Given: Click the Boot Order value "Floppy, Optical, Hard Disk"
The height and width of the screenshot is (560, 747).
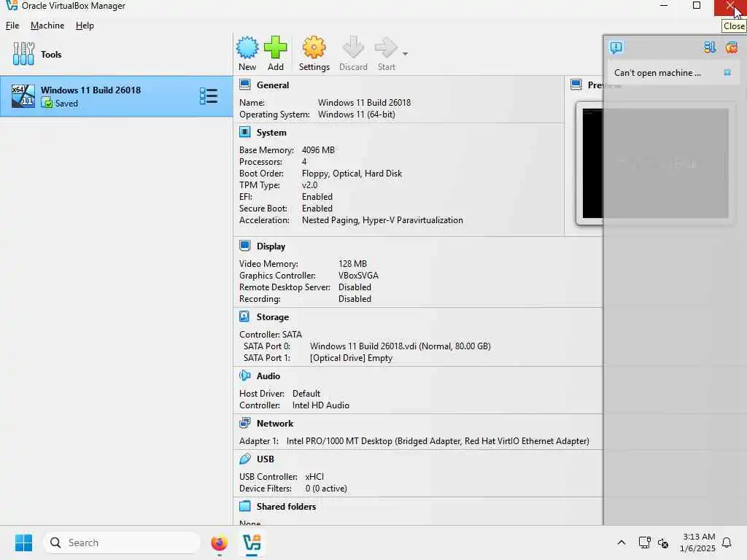Looking at the screenshot, I should (352, 174).
